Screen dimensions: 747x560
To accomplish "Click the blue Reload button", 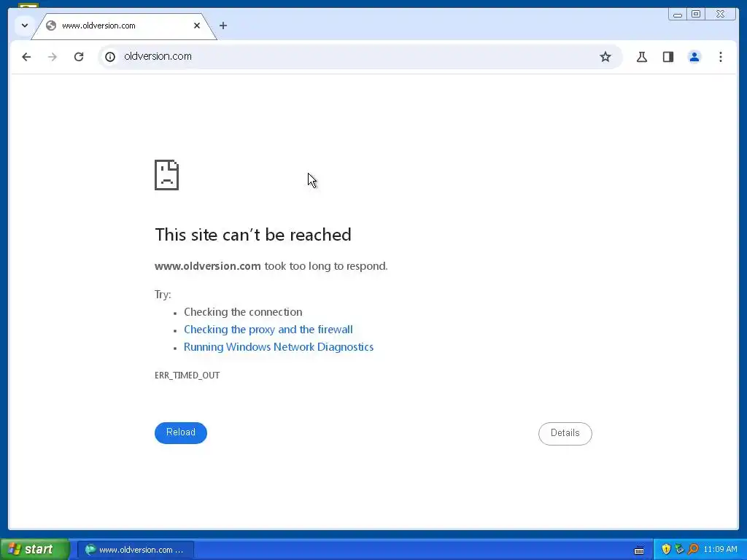I will [181, 432].
